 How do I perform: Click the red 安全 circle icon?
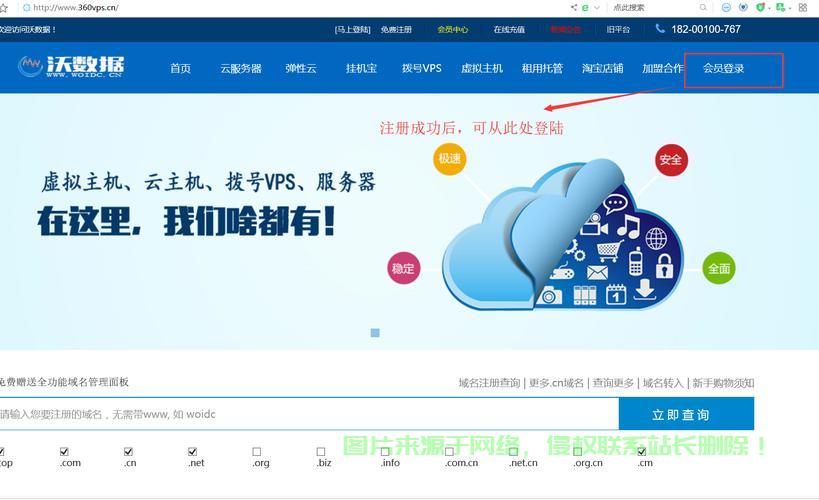[671, 160]
